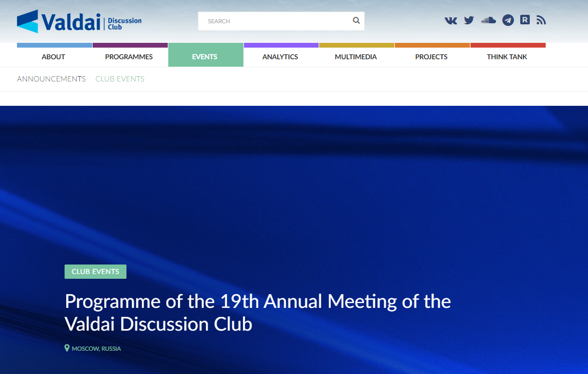Open the Analytics menu

280,57
